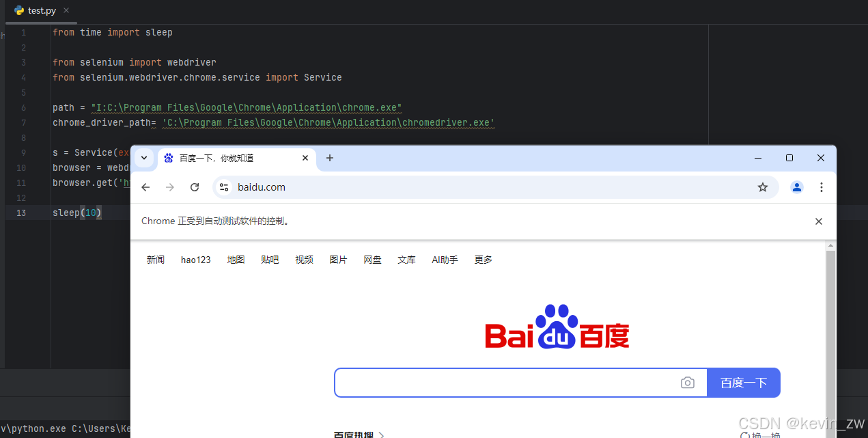Open site information icon in address bar
The width and height of the screenshot is (868, 438).
[224, 187]
